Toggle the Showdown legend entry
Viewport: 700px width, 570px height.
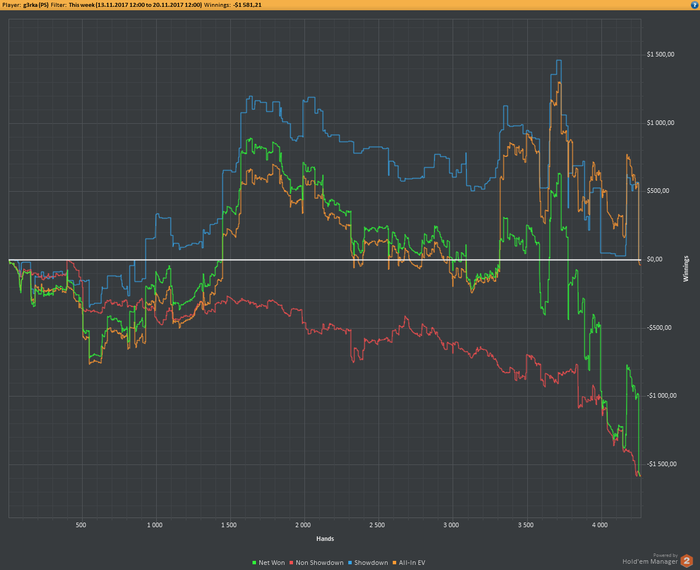pyautogui.click(x=368, y=563)
